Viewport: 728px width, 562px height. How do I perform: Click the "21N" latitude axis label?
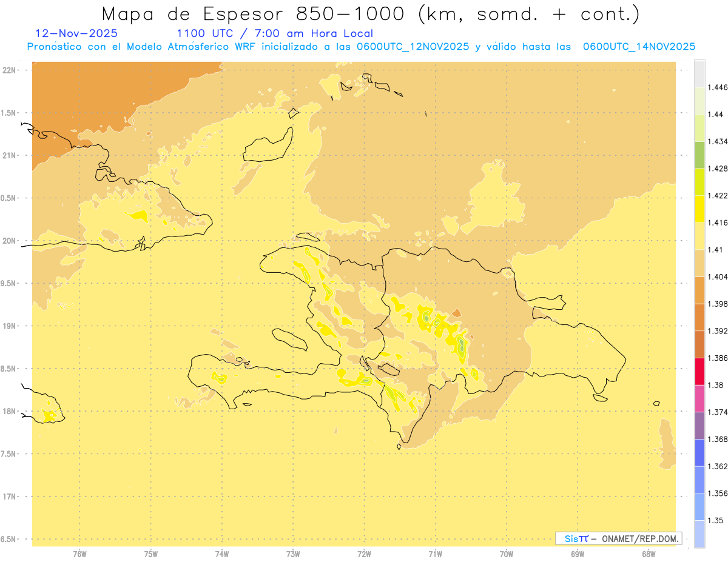pyautogui.click(x=10, y=155)
